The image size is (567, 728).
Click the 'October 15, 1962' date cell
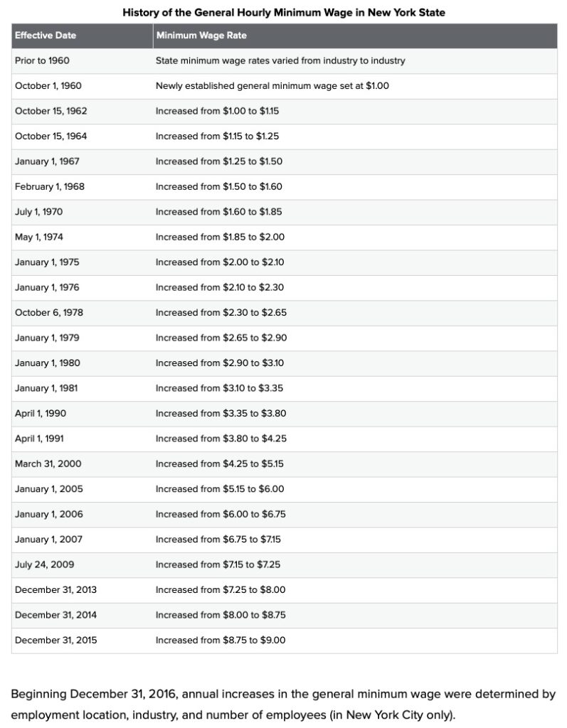51,111
